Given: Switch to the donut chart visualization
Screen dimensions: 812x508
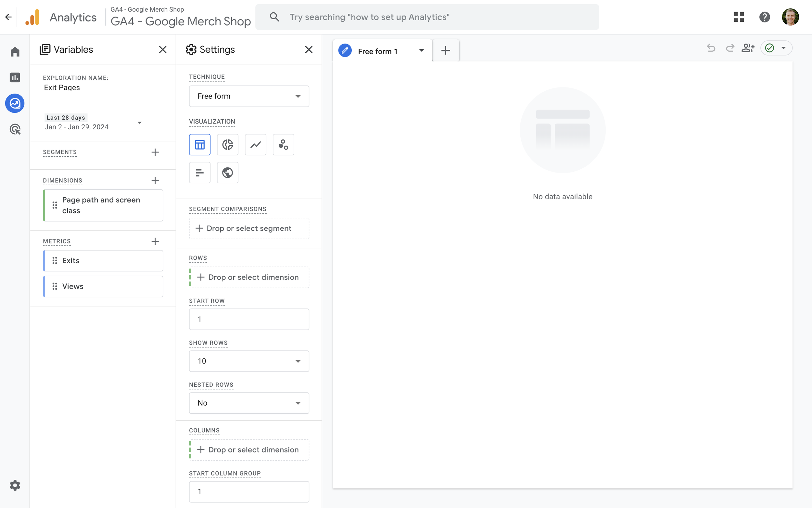Looking at the screenshot, I should (x=228, y=145).
